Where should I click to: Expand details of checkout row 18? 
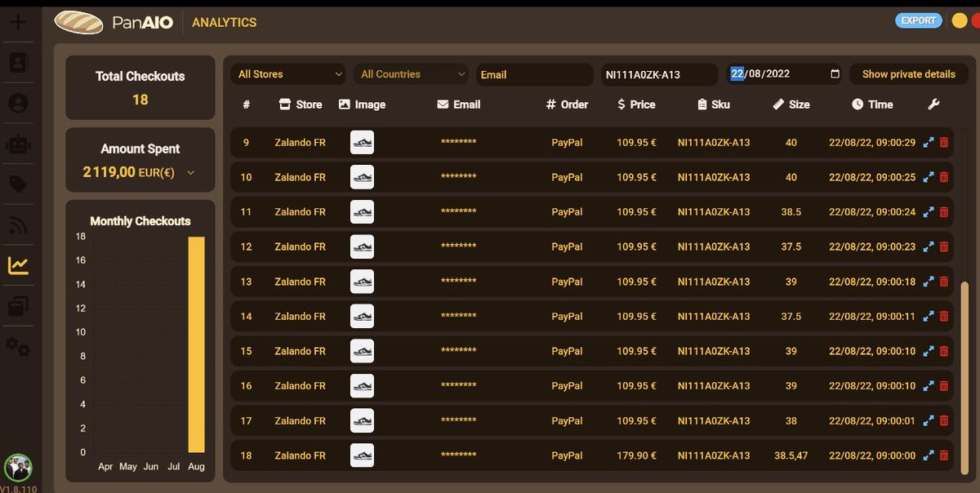pyautogui.click(x=928, y=455)
